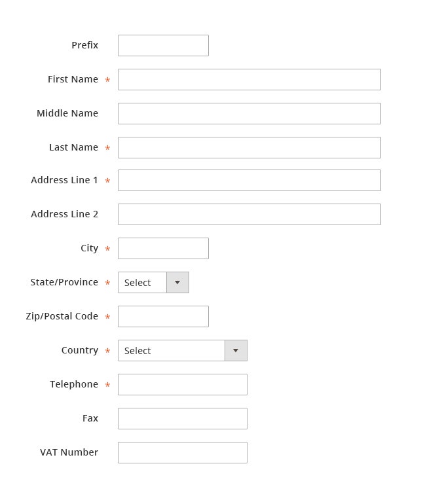
Task: Click the Country field label
Action: point(80,350)
